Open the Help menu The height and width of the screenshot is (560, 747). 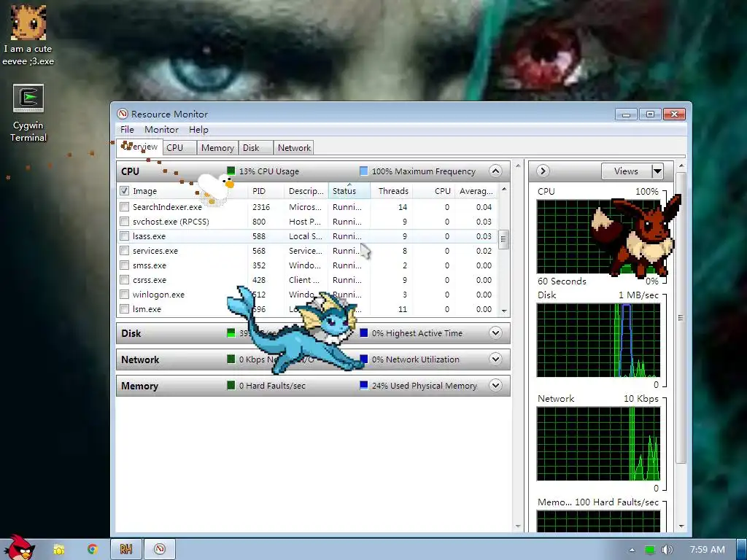pyautogui.click(x=198, y=130)
